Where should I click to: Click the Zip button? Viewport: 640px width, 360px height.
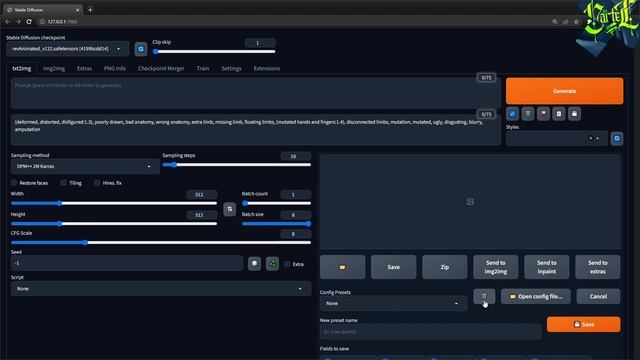(x=444, y=267)
